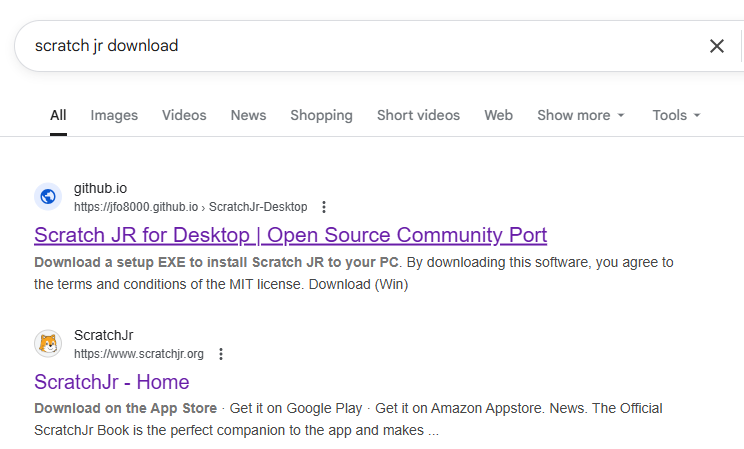Click the 'Download a setup EXE' snippet text
Viewport: 744px width, 449px height.
(216, 262)
